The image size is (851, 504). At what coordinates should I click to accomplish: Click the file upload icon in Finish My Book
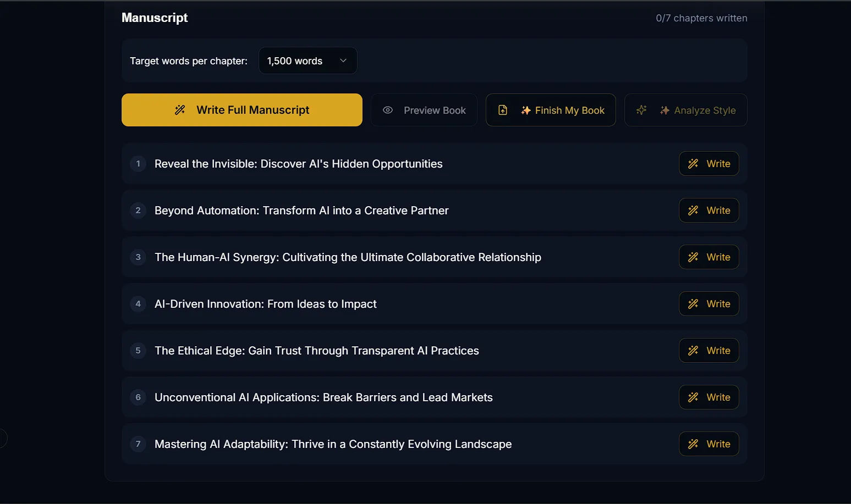tap(503, 110)
